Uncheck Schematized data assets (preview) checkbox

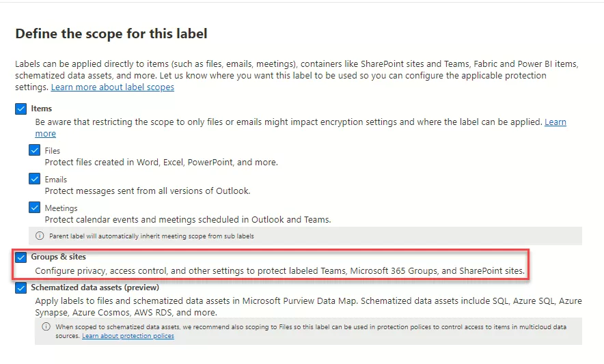coord(21,288)
